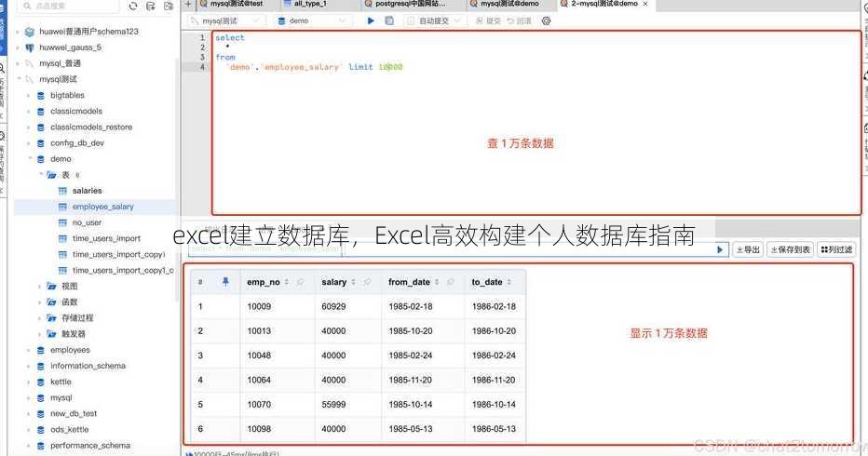Pin the salary column
The height and width of the screenshot is (456, 868).
tap(368, 282)
